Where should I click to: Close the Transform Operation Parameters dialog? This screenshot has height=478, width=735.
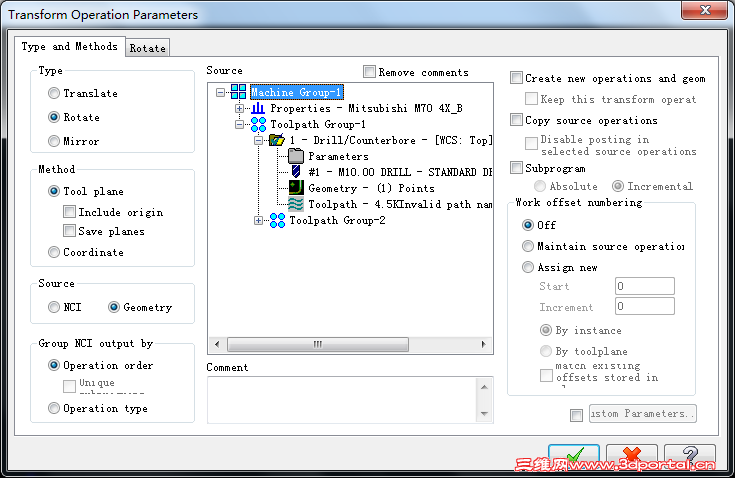705,10
